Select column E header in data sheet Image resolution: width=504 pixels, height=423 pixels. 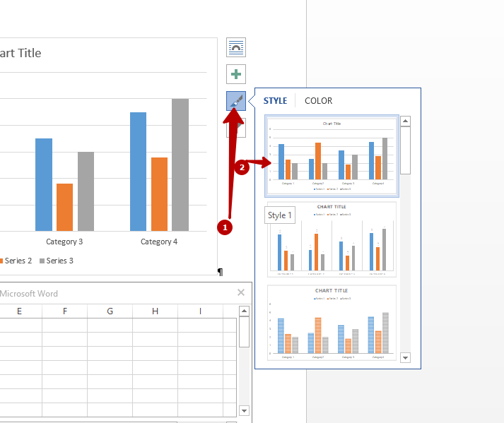(19, 311)
